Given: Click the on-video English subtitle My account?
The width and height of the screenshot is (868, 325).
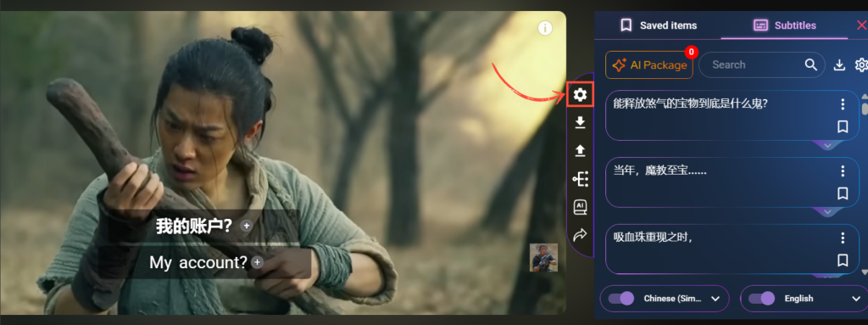Looking at the screenshot, I should pyautogui.click(x=198, y=262).
